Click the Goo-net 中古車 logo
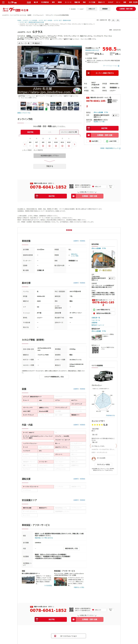Image resolution: width=138 pixels, height=644 pixels. click(15, 10)
